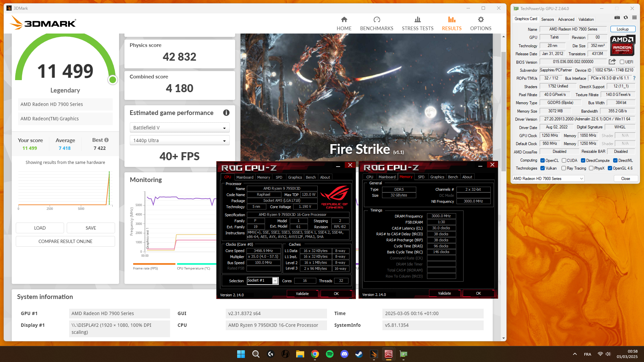Click COMPARE RESULT ONLINE

point(65,241)
